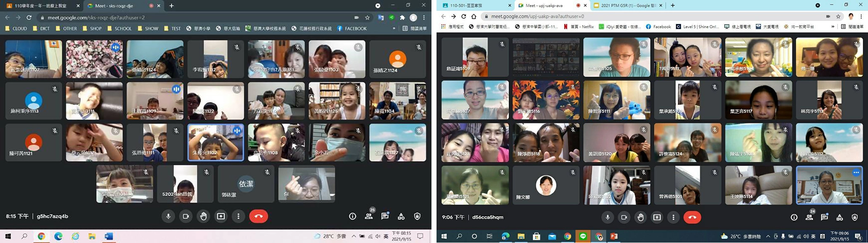Open Chrome menu in right browser

coord(861,16)
